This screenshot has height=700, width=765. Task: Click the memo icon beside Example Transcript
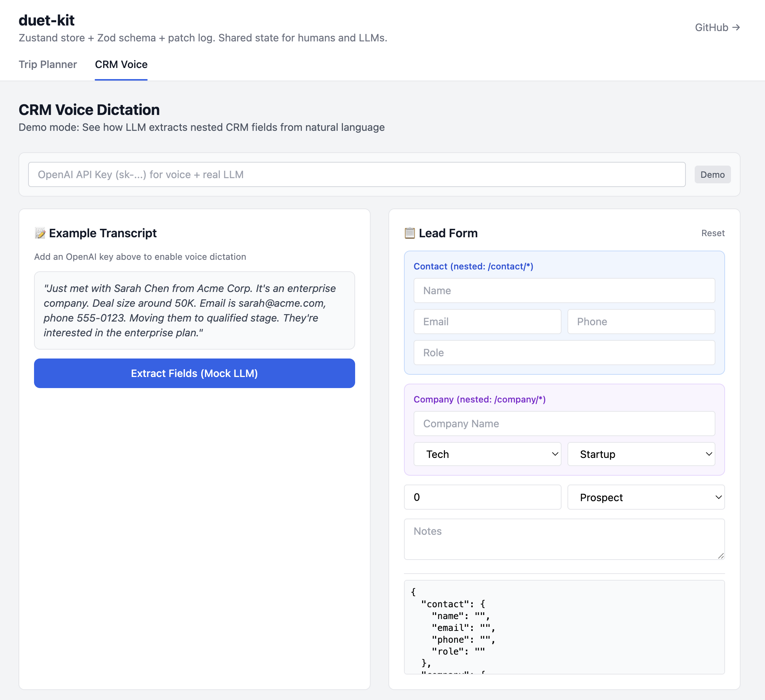pyautogui.click(x=41, y=233)
